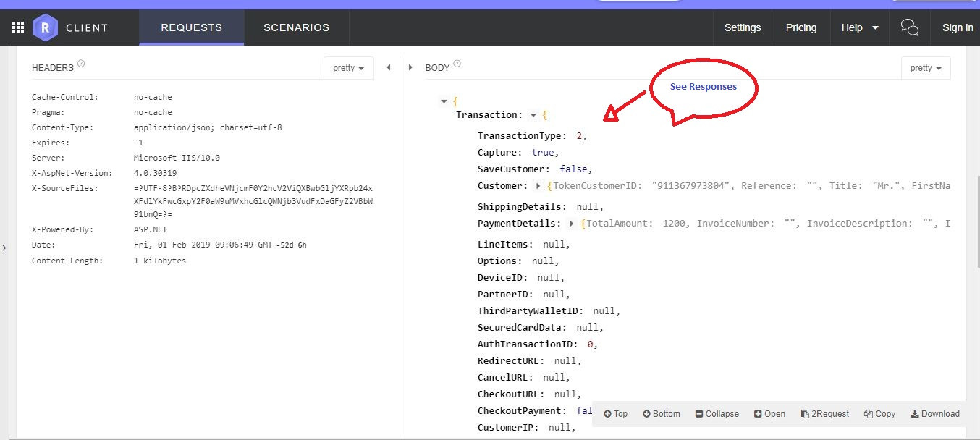Open the response body in a new view
The image size is (980, 440).
(769, 413)
